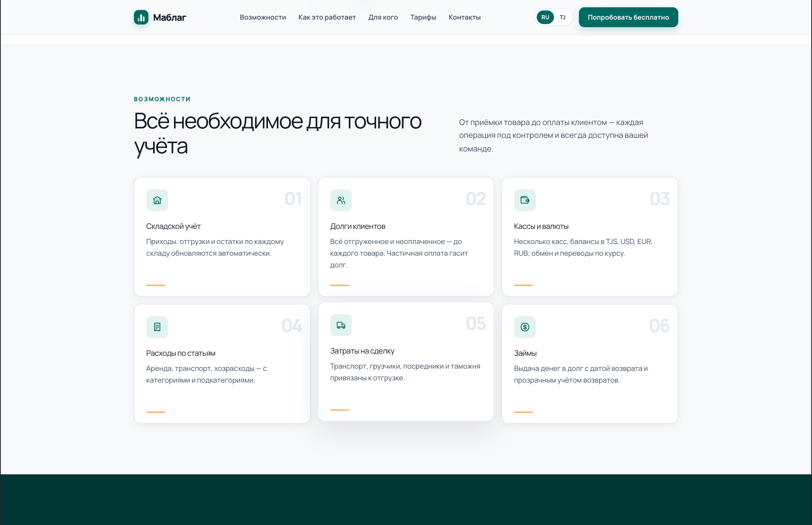Click the people icon on Долги клиентов card
812x525 pixels.
[x=341, y=200]
